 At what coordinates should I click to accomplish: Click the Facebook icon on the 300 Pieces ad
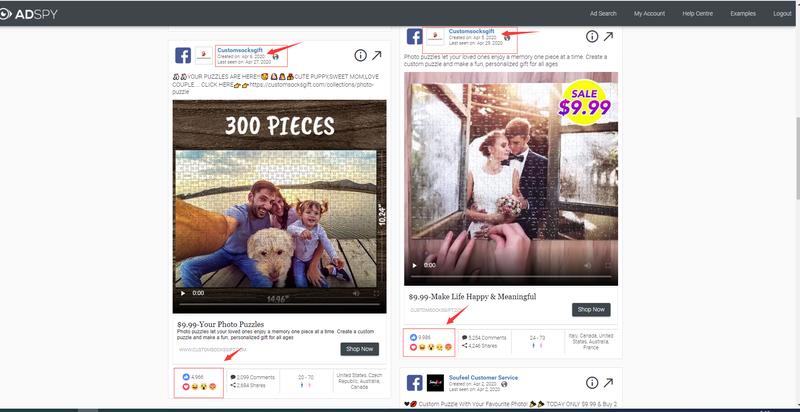click(183, 56)
